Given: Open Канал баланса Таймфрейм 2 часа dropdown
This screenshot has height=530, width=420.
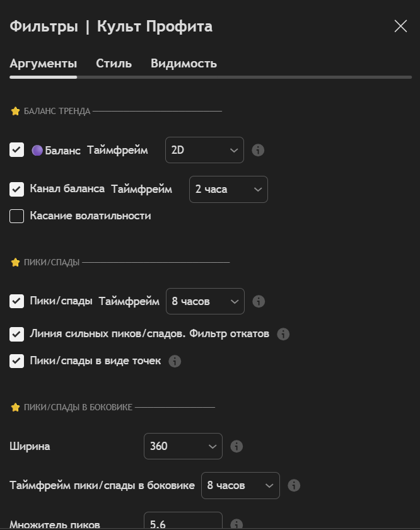Looking at the screenshot, I should (228, 189).
